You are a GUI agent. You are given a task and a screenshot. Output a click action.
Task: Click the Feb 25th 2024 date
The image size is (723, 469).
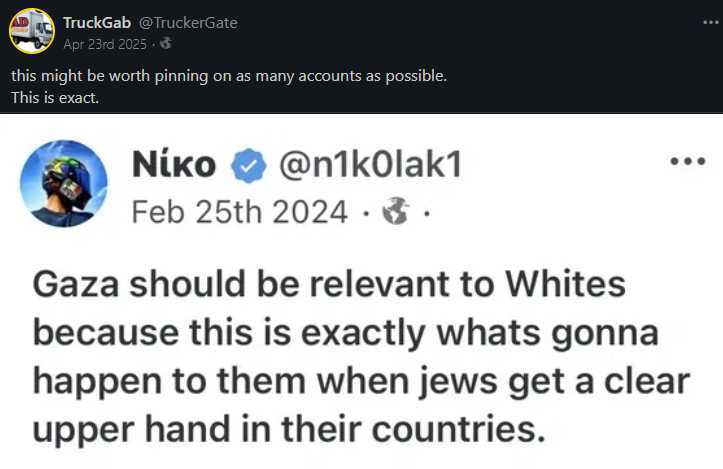[x=239, y=212]
